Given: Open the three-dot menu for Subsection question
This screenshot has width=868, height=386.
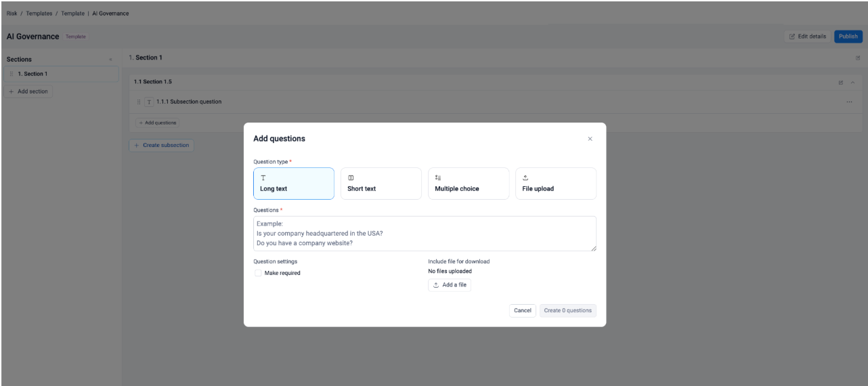Looking at the screenshot, I should (849, 102).
